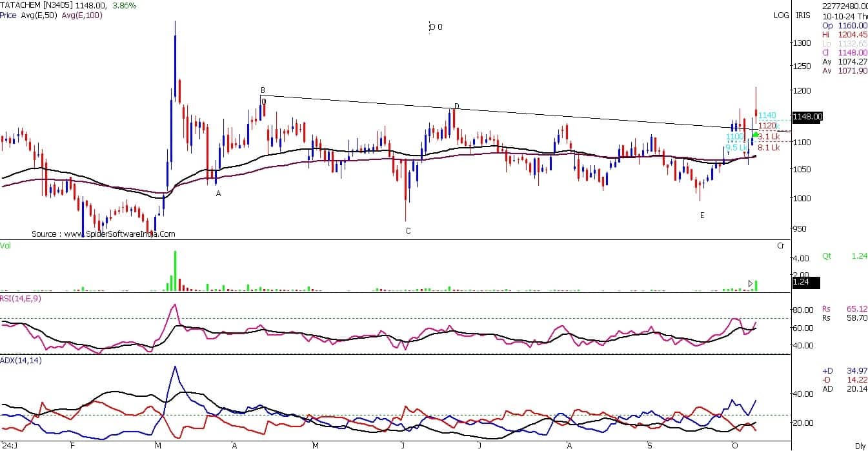
Task: Click point B on the trendline
Action: pos(263,90)
